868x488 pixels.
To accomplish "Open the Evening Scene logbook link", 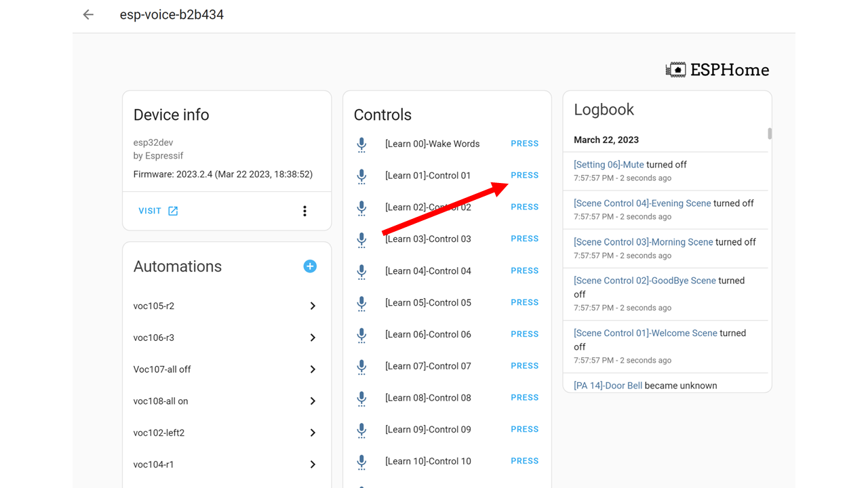I will point(642,203).
